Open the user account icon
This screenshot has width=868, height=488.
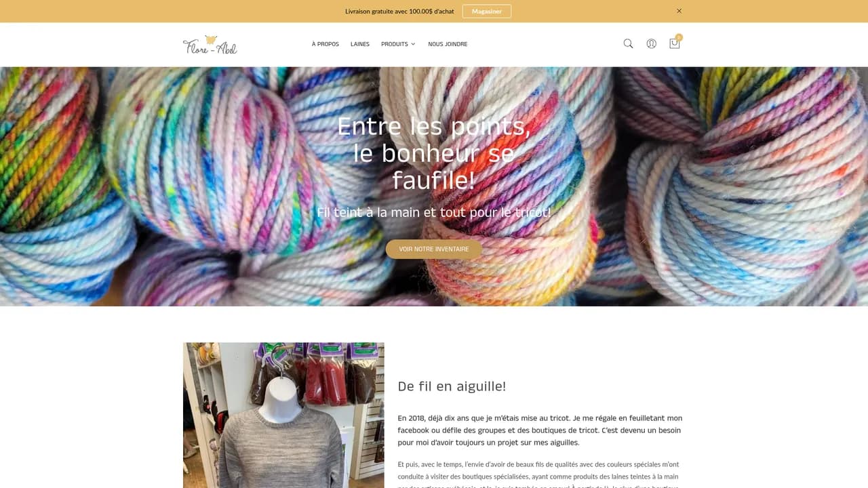[651, 44]
